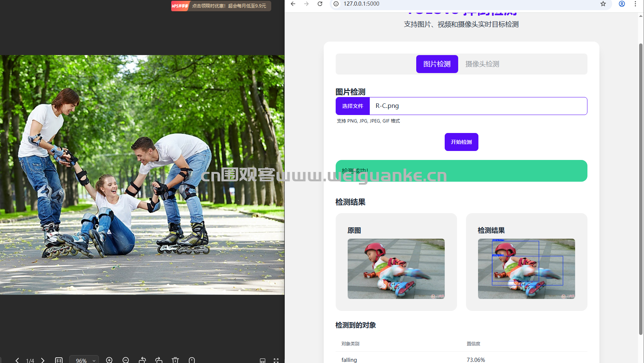This screenshot has width=644, height=363.
Task: Zoom in on the image viewer
Action: [109, 360]
